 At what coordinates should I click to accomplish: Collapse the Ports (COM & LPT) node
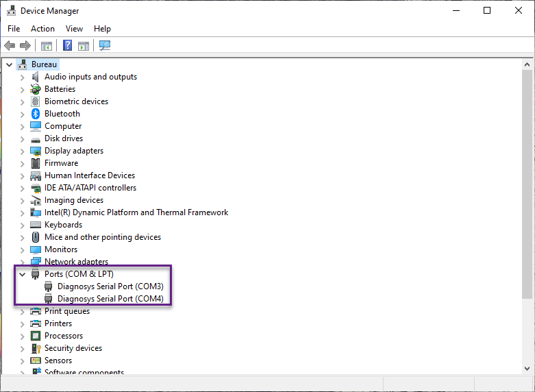click(22, 274)
